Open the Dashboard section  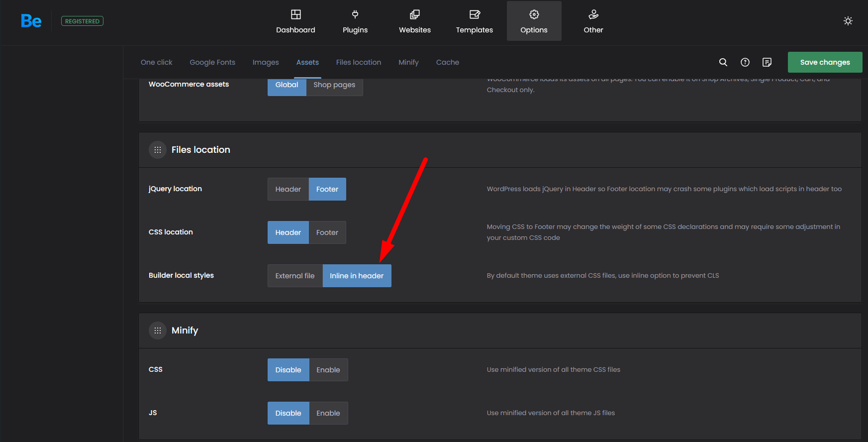tap(295, 21)
